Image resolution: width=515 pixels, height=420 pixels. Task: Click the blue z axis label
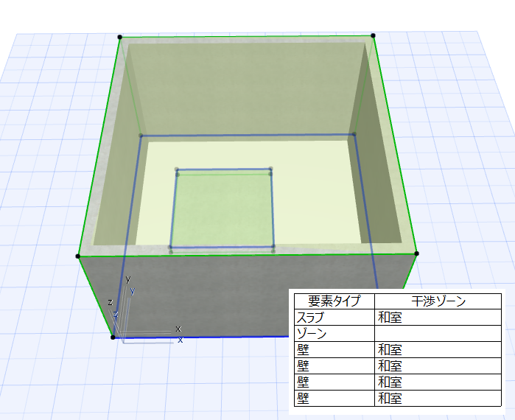click(x=116, y=314)
